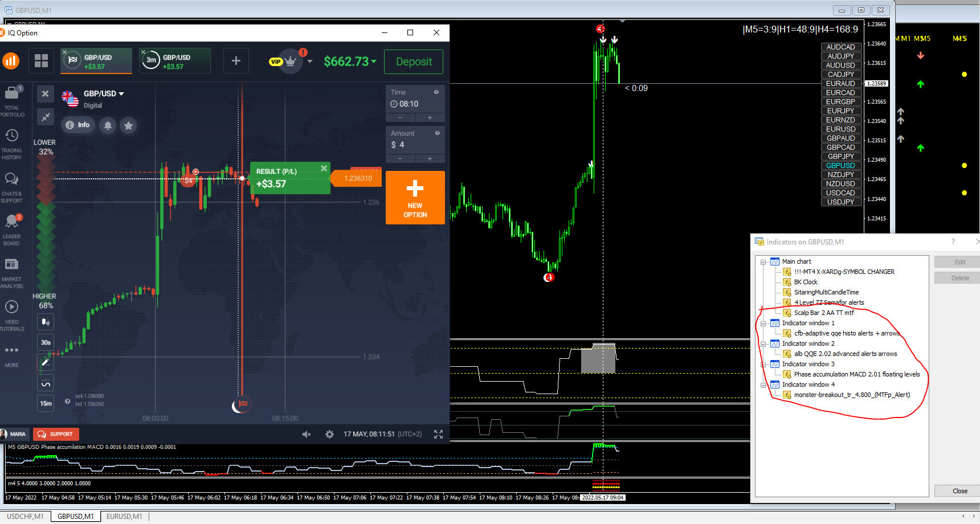Select the alb QQE 2.02 advanced alerts indicator
This screenshot has height=524, width=980.
(x=846, y=354)
